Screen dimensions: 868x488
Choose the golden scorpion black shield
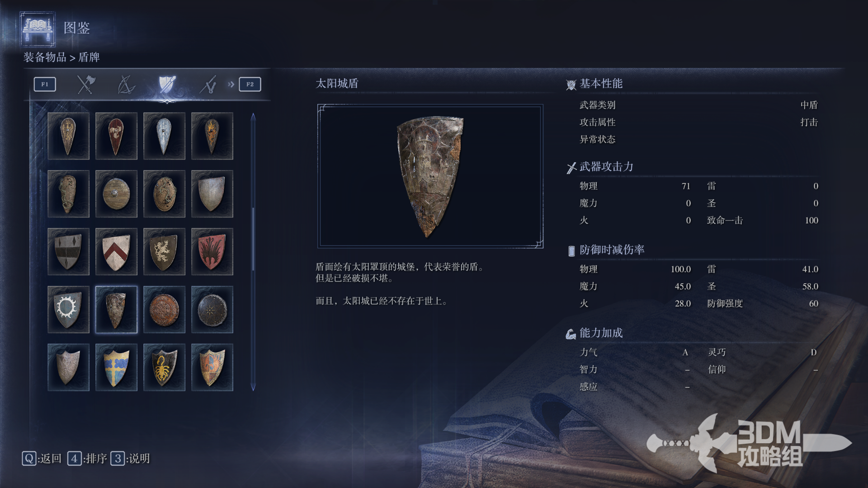coord(164,367)
